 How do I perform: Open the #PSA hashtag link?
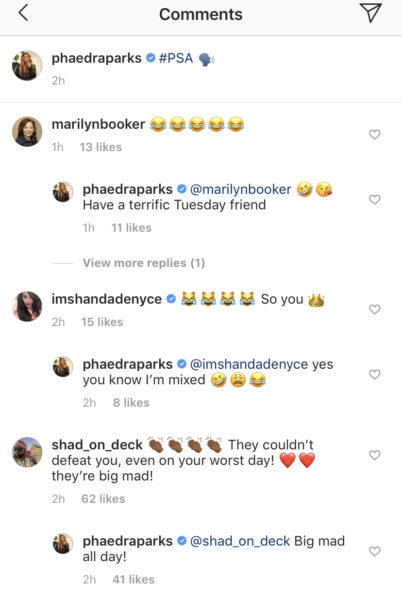[x=176, y=58]
